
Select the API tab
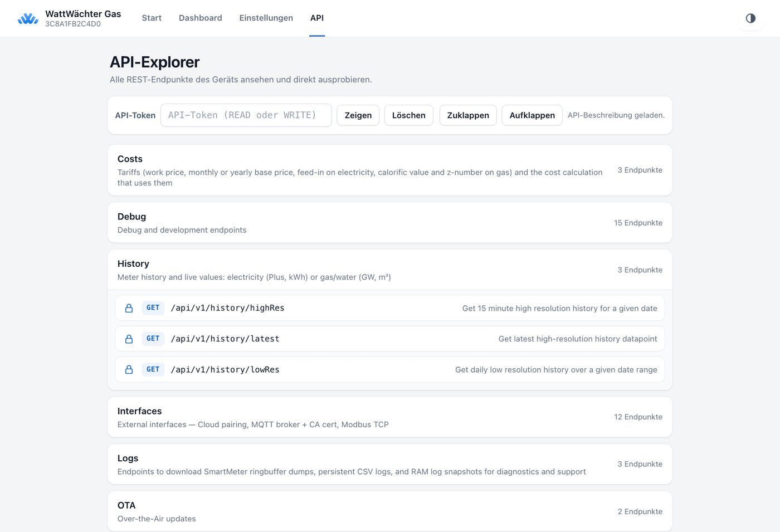pyautogui.click(x=317, y=18)
